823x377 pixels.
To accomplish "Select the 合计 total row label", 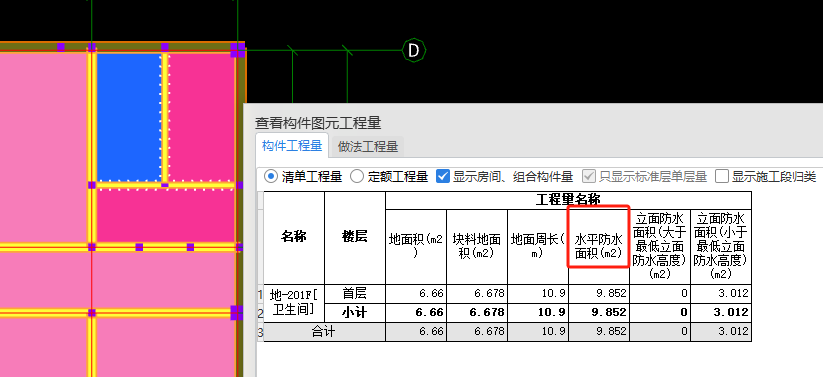I will coord(324,332).
